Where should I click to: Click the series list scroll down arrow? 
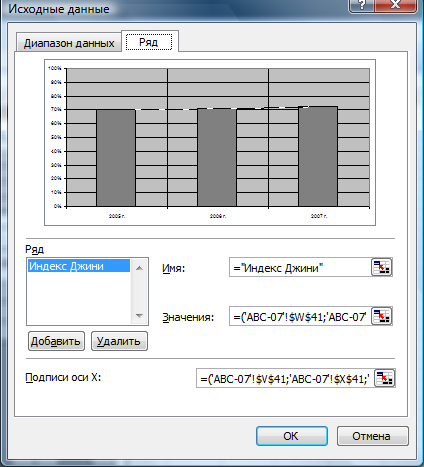(x=139, y=315)
